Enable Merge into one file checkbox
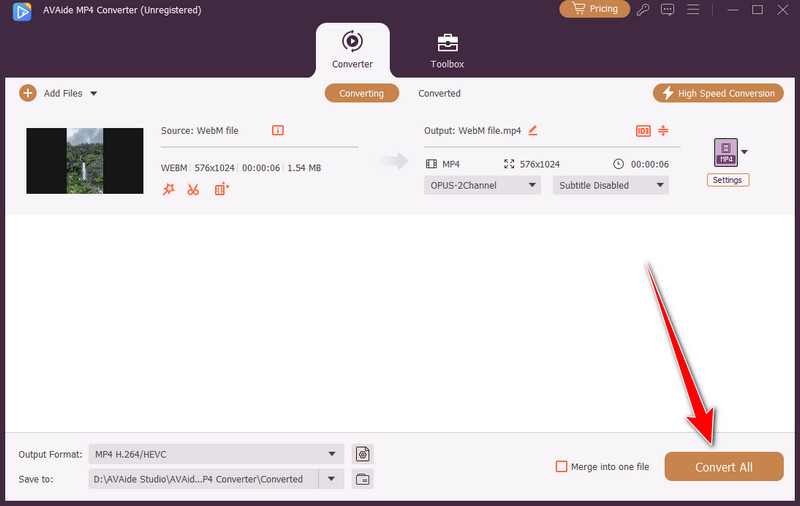This screenshot has height=506, width=800. (561, 467)
